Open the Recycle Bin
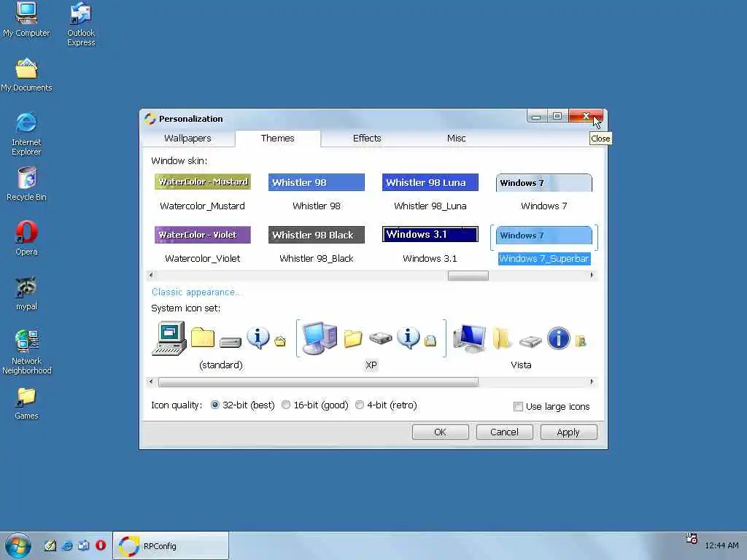The image size is (747, 560). click(26, 184)
